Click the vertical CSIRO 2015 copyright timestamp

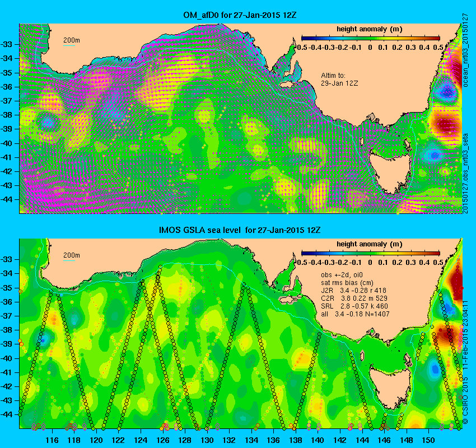coord(466,362)
